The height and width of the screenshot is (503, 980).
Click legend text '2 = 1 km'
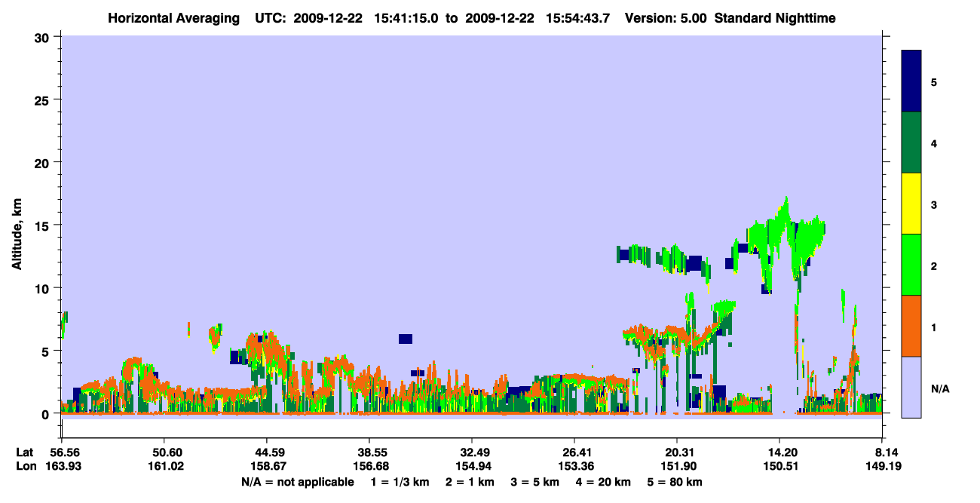coord(471,482)
